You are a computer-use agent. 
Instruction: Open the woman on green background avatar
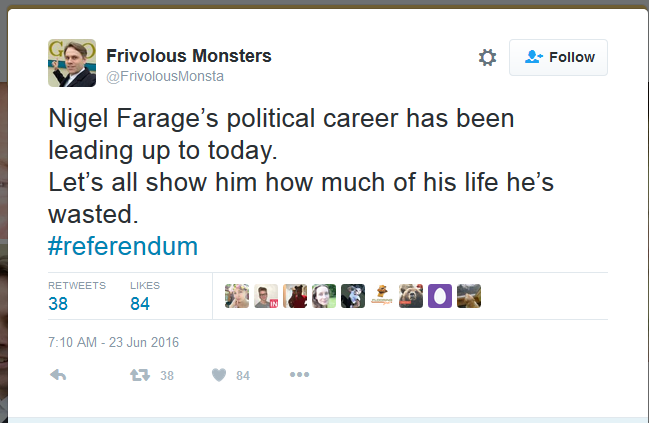(x=324, y=296)
